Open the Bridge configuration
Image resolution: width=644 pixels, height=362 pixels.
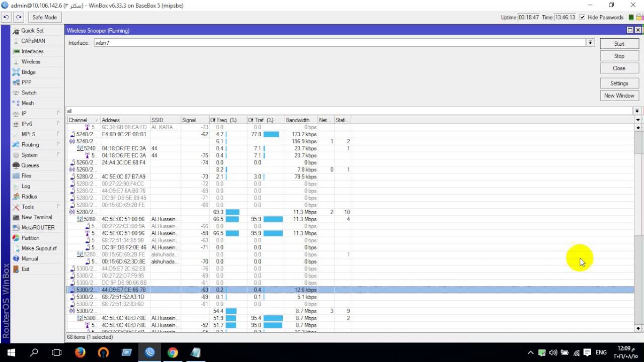click(x=28, y=72)
